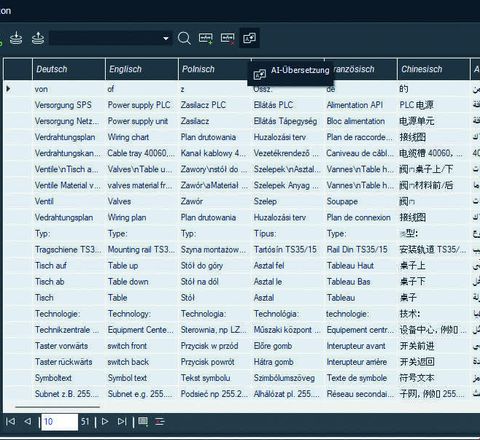Select cell 'valves material fr...'
Image resolution: width=480 pixels, height=440 pixels.
click(142, 185)
